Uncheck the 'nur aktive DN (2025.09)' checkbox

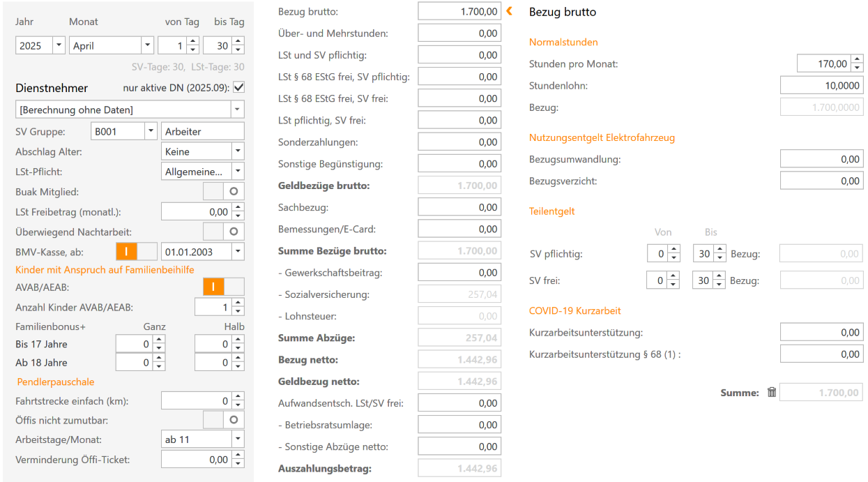pyautogui.click(x=238, y=87)
